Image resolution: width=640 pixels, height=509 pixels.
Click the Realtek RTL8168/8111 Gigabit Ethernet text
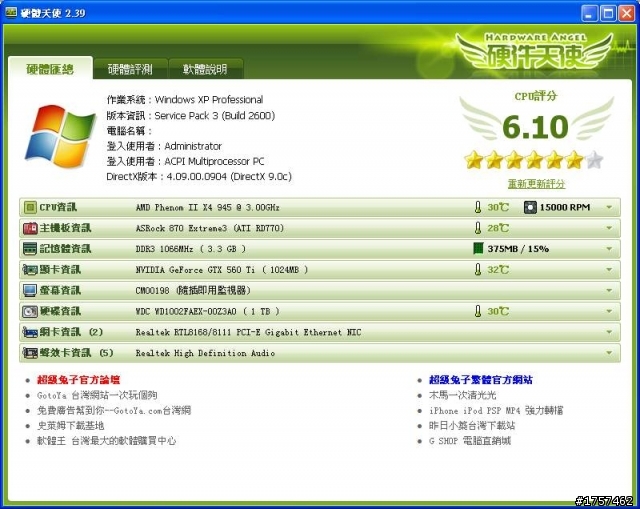(x=248, y=332)
